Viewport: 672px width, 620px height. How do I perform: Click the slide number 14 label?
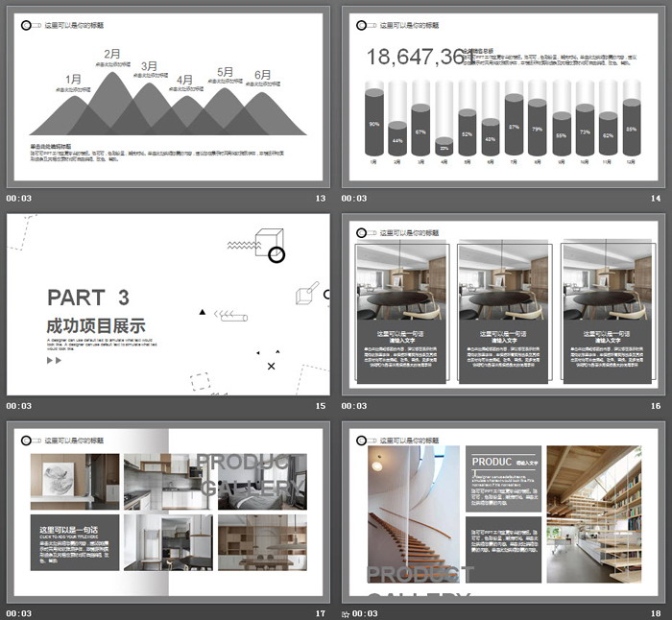(x=656, y=199)
